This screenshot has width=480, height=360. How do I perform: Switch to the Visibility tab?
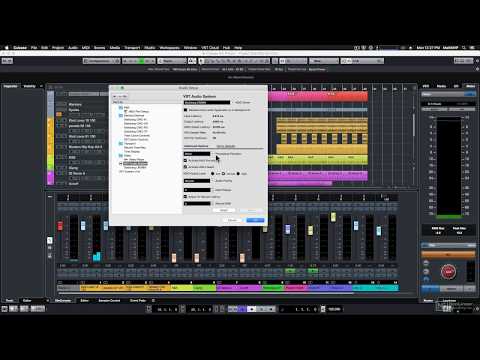(29, 86)
